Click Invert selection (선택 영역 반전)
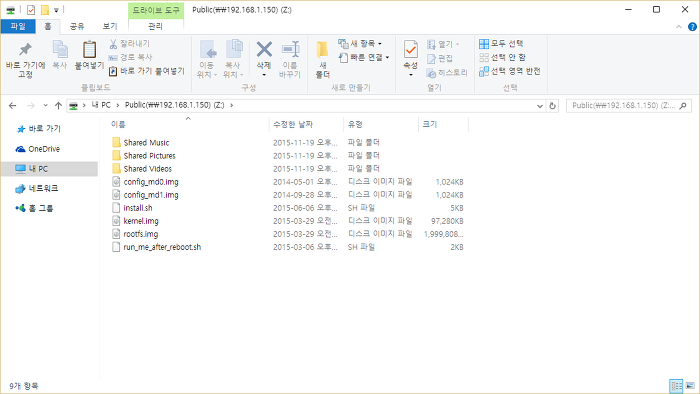Screen dimensions: 700x394 [x=509, y=71]
